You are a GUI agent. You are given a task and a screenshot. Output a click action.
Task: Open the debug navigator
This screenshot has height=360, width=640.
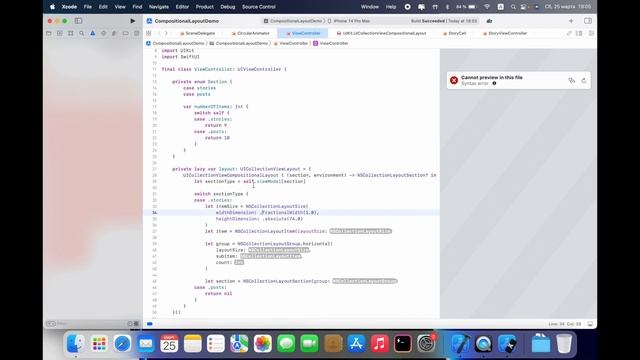(x=114, y=33)
